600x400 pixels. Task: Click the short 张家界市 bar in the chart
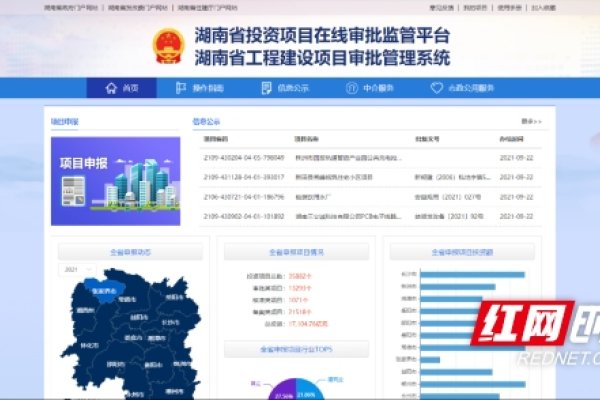tap(430, 360)
